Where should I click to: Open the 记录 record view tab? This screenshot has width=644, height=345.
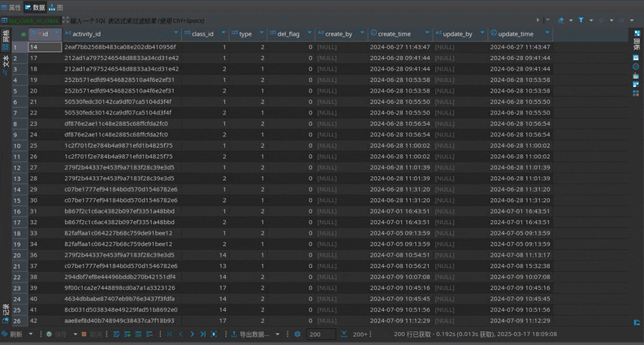point(6,313)
